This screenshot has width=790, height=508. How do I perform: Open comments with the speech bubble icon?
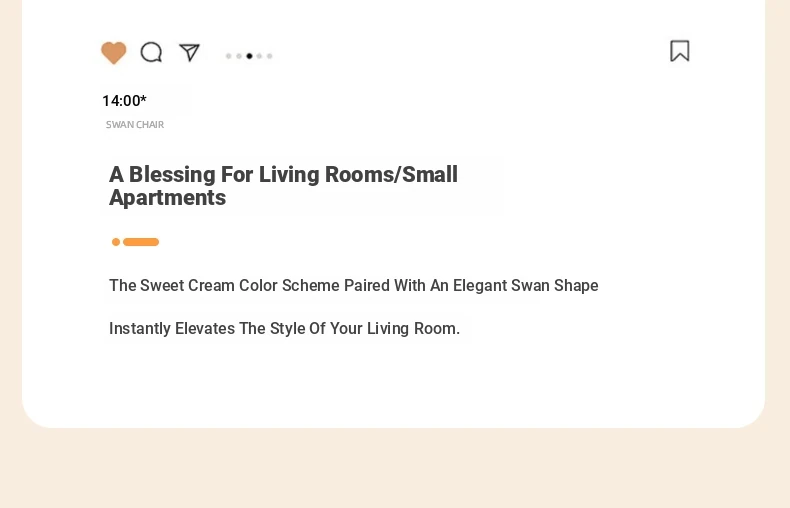[151, 52]
